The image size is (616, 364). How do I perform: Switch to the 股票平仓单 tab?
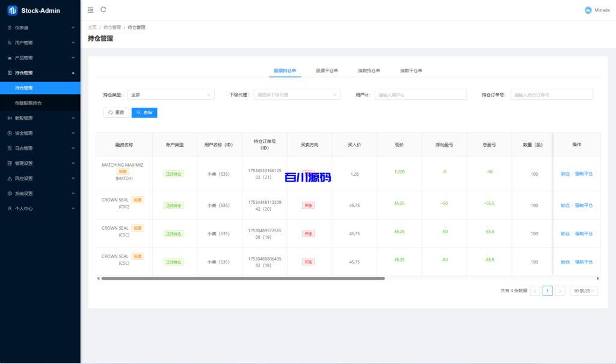coord(327,70)
